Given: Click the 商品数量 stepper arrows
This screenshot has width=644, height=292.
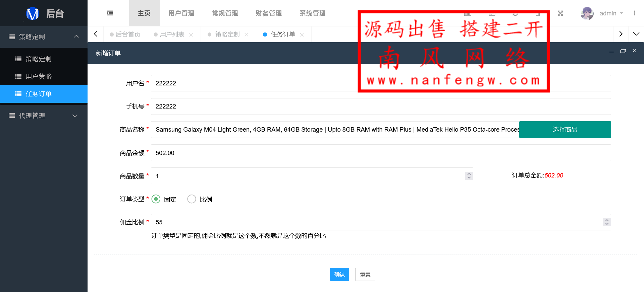Looking at the screenshot, I should tap(469, 176).
